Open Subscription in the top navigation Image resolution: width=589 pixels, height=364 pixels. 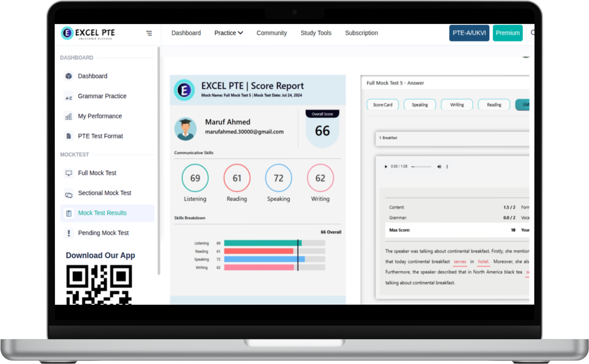[361, 33]
